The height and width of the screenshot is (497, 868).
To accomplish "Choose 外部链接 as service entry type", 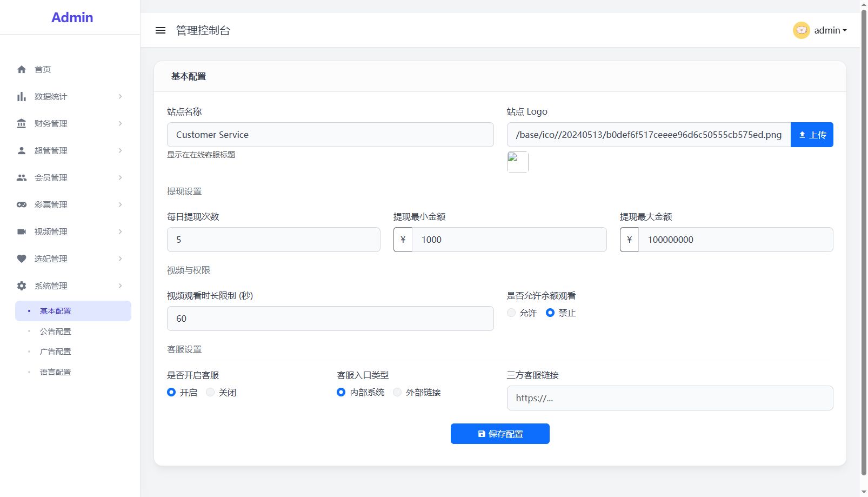I will [397, 392].
